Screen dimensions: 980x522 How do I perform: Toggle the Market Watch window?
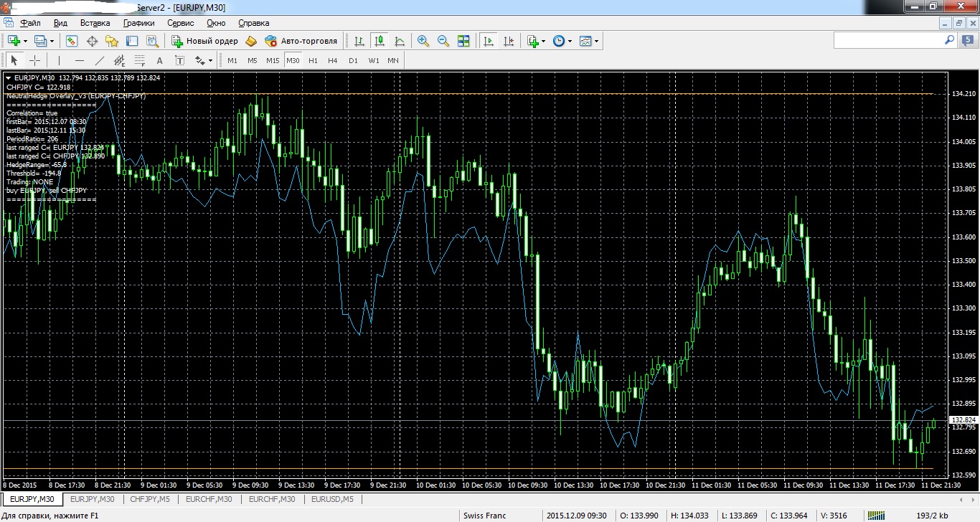point(72,41)
